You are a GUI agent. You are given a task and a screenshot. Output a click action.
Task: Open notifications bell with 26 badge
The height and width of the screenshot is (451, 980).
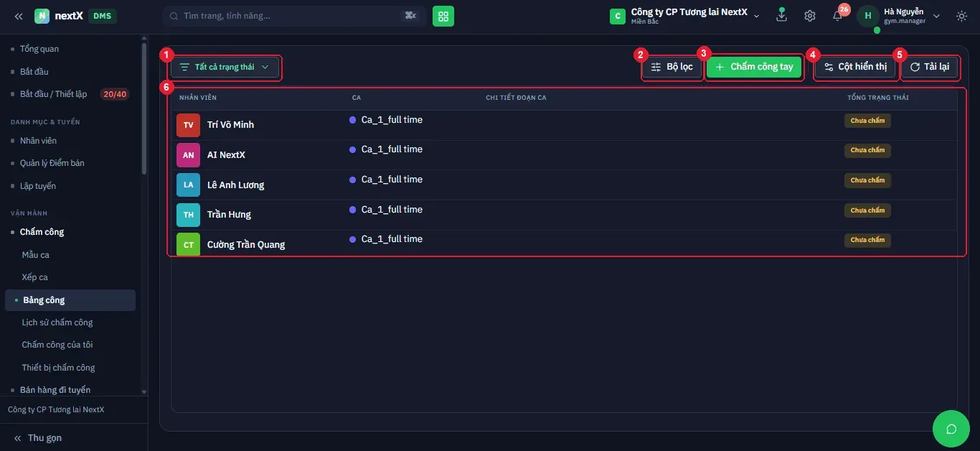tap(837, 16)
